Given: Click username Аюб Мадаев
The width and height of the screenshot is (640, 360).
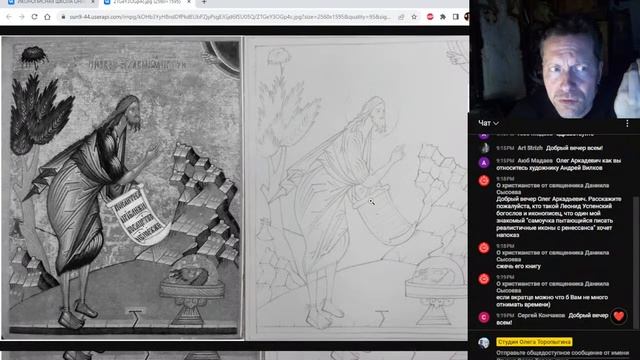Looking at the screenshot, I should pos(535,161).
